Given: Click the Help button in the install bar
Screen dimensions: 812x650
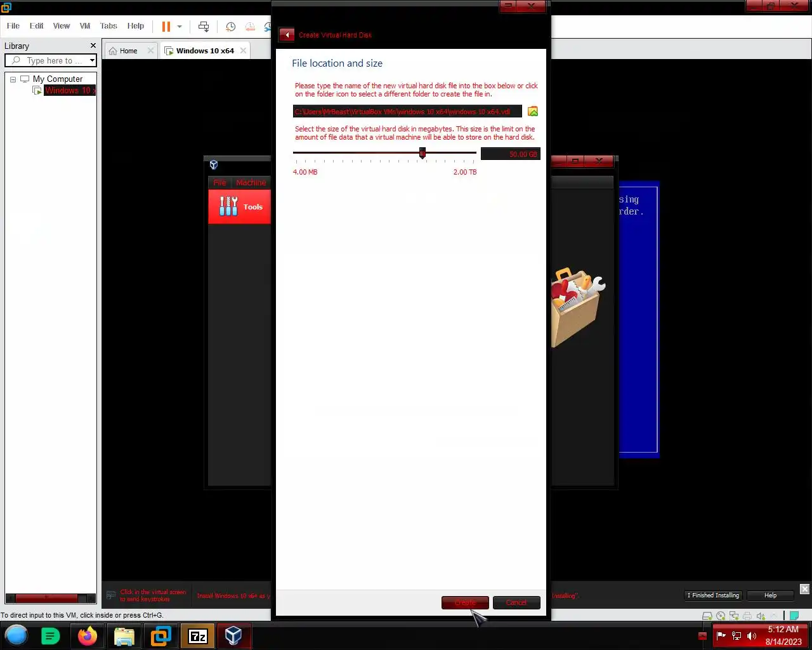Looking at the screenshot, I should coord(770,595).
